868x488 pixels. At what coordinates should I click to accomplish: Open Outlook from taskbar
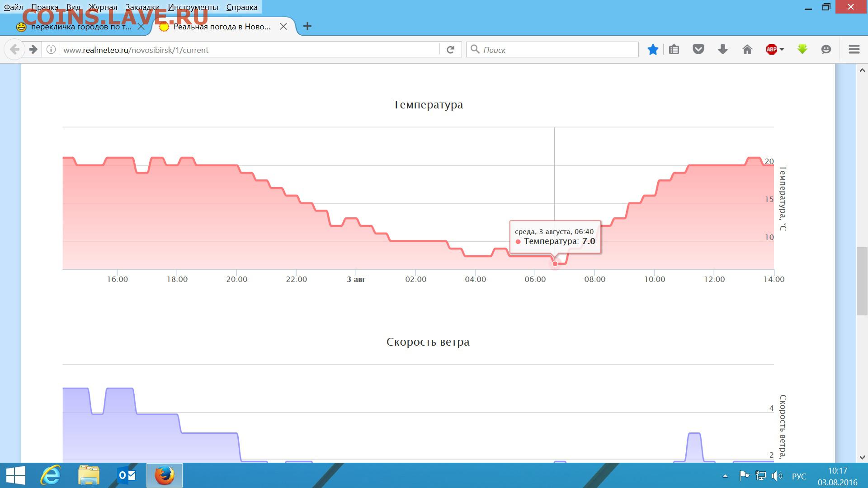coord(127,475)
